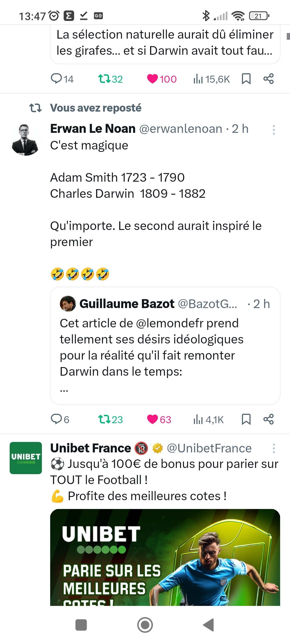Bookmark the giraffe Darwin post
290x644 pixels.
coord(246,79)
